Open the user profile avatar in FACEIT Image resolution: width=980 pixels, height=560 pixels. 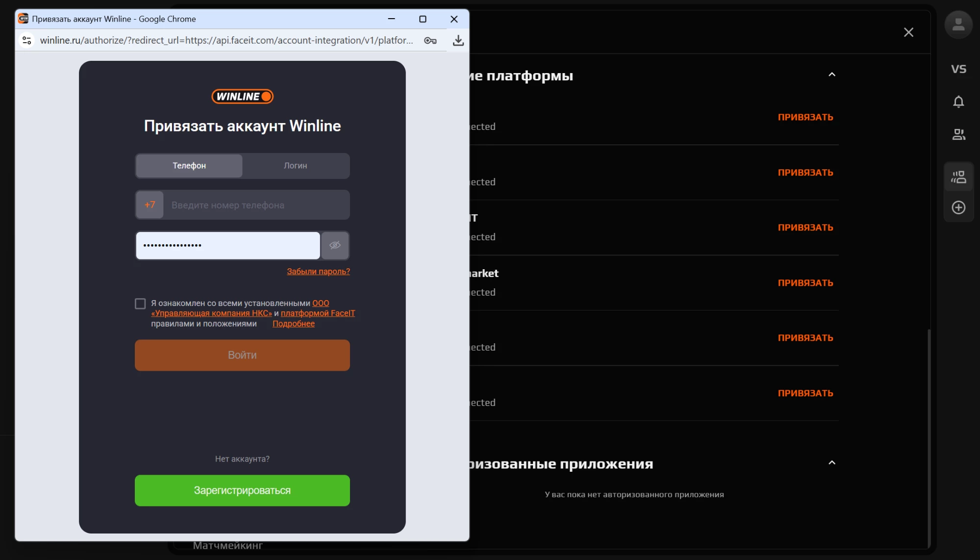958,24
